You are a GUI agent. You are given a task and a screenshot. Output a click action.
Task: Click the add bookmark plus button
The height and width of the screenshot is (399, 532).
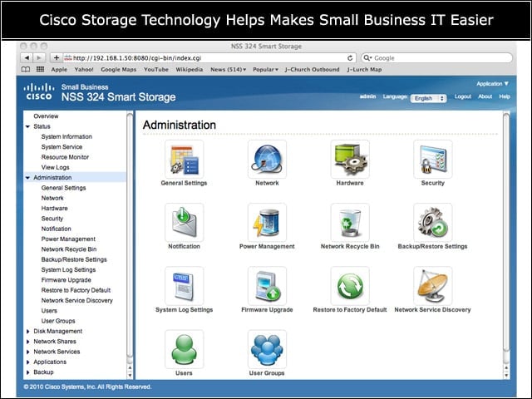coord(57,58)
